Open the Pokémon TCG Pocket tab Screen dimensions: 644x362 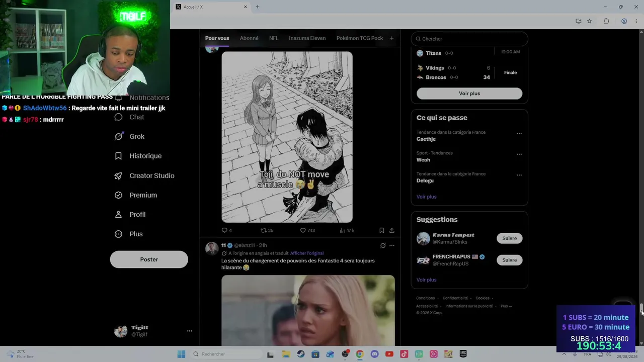[x=360, y=38]
